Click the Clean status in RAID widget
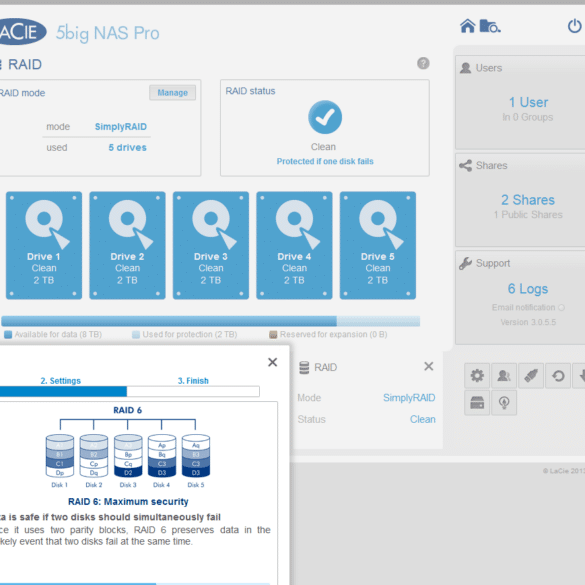Viewport: 585px width, 585px height. (422, 419)
